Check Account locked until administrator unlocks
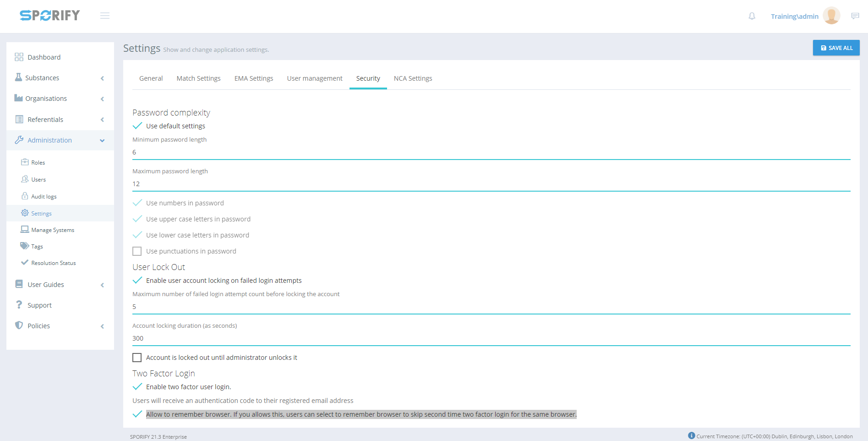The height and width of the screenshot is (441, 868). tap(137, 358)
